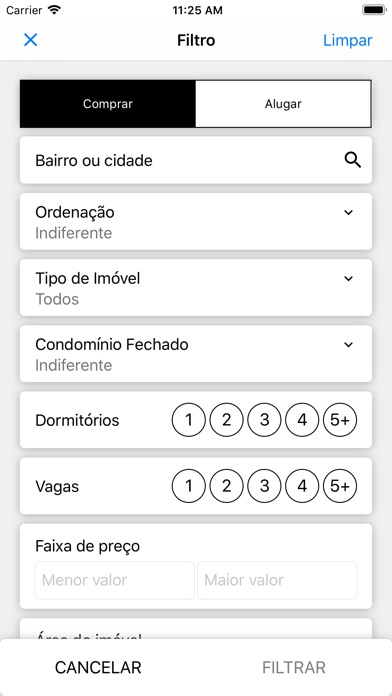
Task: Switch to the Comprar tab
Action: [x=108, y=104]
